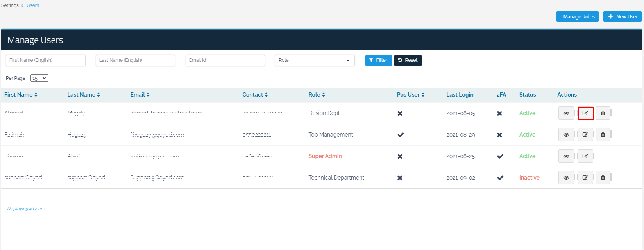This screenshot has height=250, width=644.
Task: Edit the Top Management user
Action: click(x=585, y=135)
